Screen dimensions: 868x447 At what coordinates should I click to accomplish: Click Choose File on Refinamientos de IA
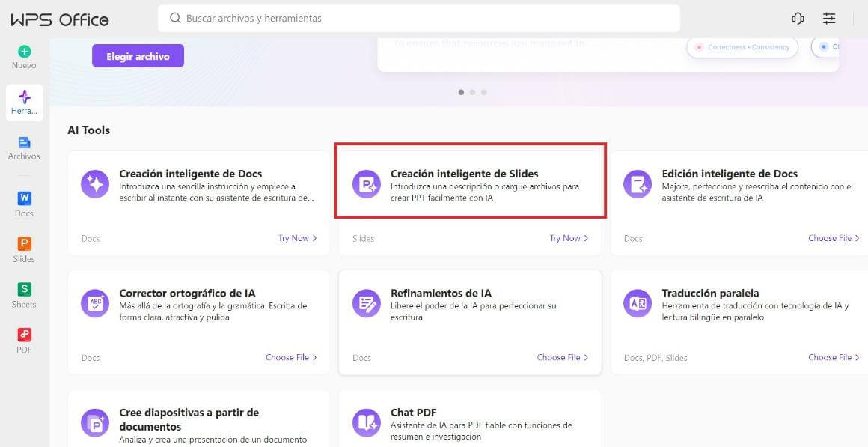[x=563, y=357]
